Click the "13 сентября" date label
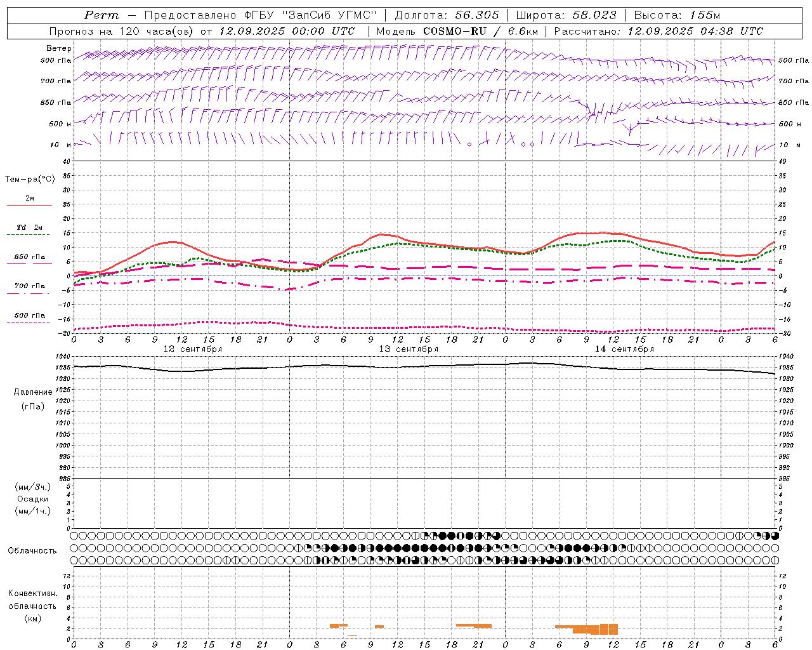Viewport: 812px width, 650px height. coord(409,348)
